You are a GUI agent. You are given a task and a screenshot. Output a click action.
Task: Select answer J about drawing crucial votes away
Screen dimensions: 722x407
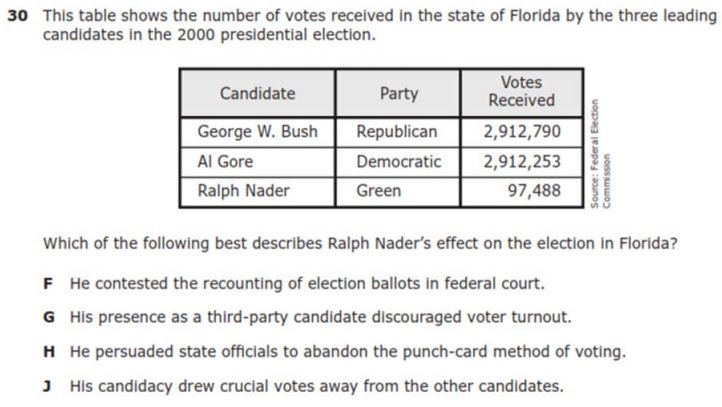(303, 386)
